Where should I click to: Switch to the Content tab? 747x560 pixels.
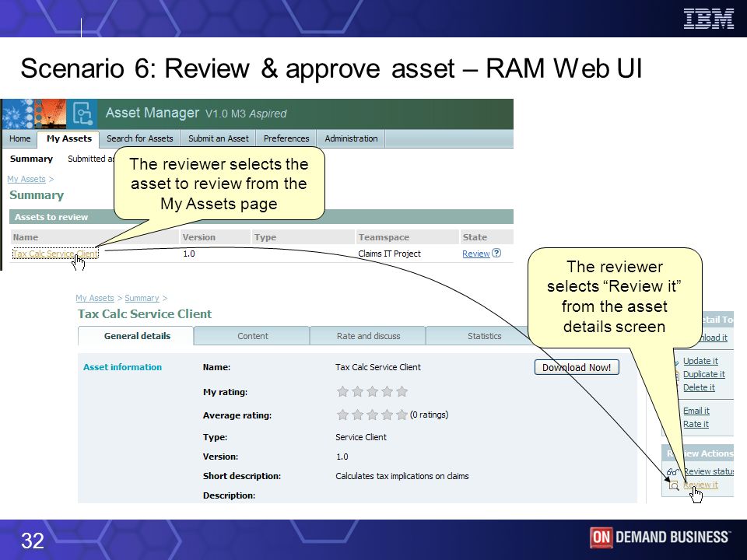[x=252, y=336]
